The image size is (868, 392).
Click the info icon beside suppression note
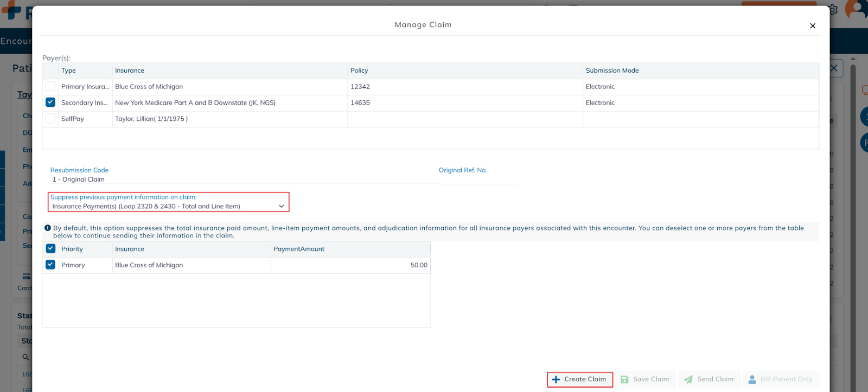pos(48,228)
